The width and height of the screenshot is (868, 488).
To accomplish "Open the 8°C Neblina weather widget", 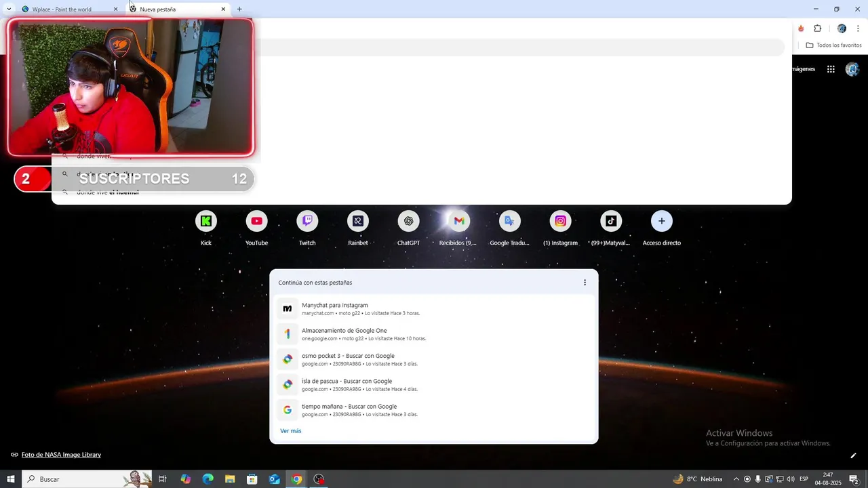I will (698, 479).
